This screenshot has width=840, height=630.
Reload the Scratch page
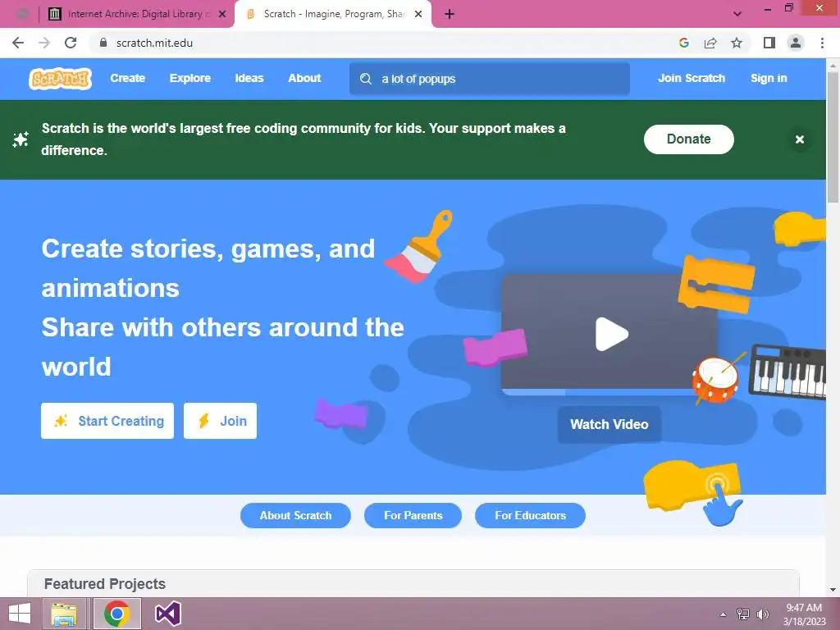tap(71, 43)
